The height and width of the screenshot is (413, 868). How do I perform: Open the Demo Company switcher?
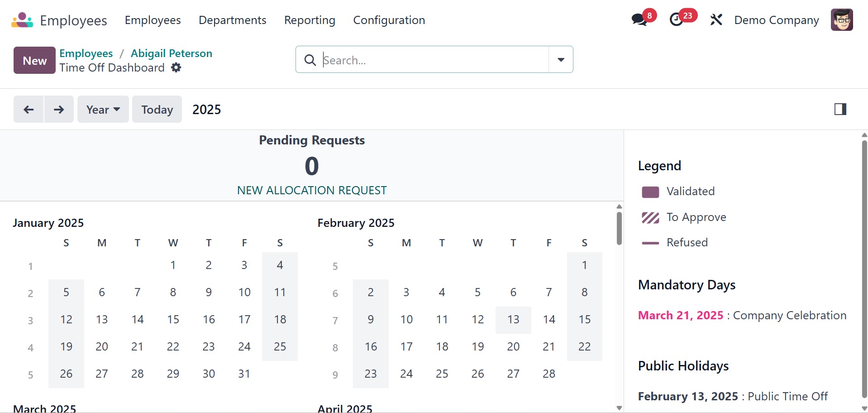tap(777, 20)
